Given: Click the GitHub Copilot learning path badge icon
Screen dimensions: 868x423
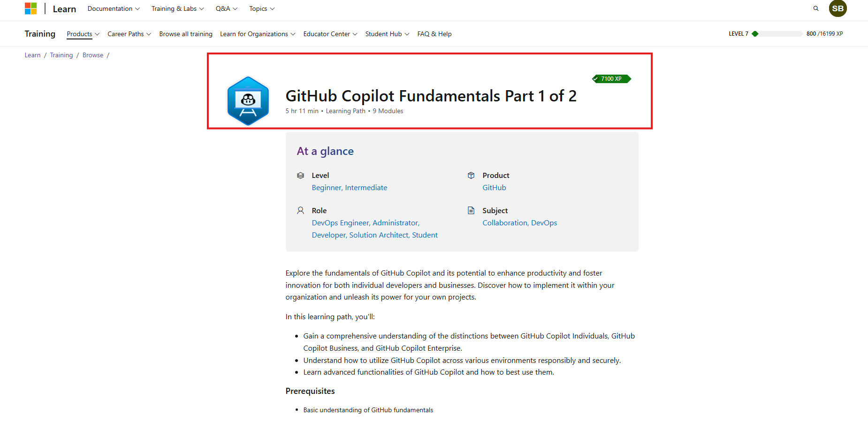Looking at the screenshot, I should click(248, 100).
